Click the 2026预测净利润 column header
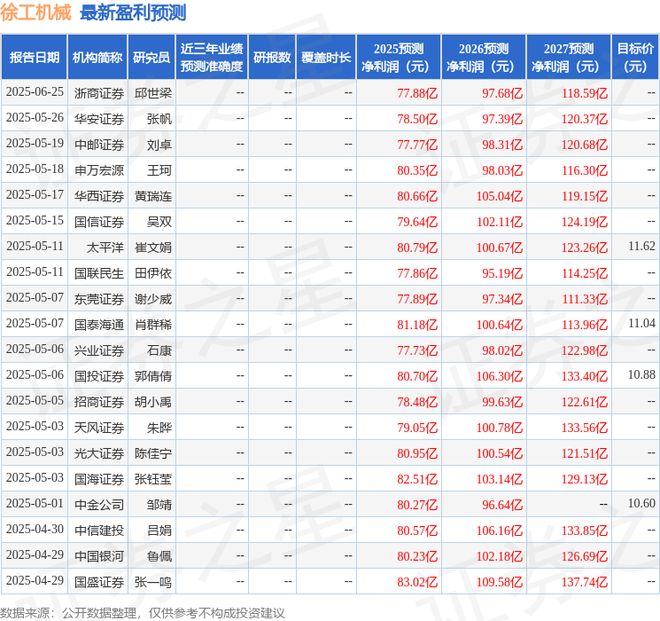The width and height of the screenshot is (660, 621). coord(484,57)
